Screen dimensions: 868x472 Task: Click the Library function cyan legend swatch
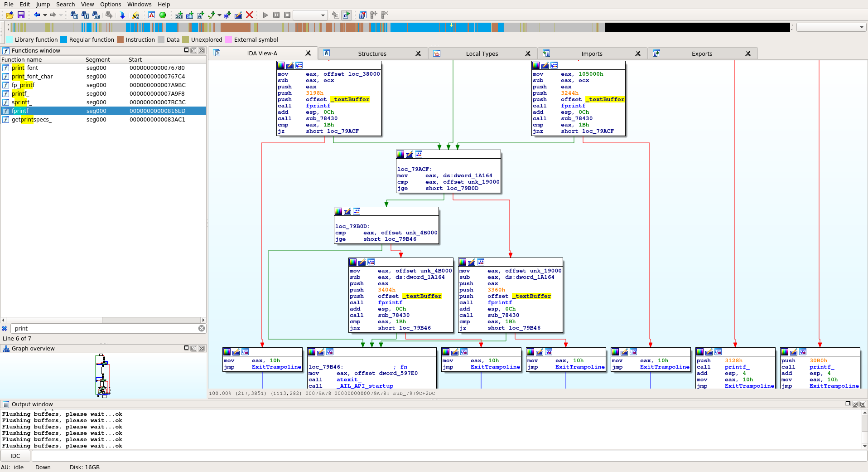click(9, 39)
